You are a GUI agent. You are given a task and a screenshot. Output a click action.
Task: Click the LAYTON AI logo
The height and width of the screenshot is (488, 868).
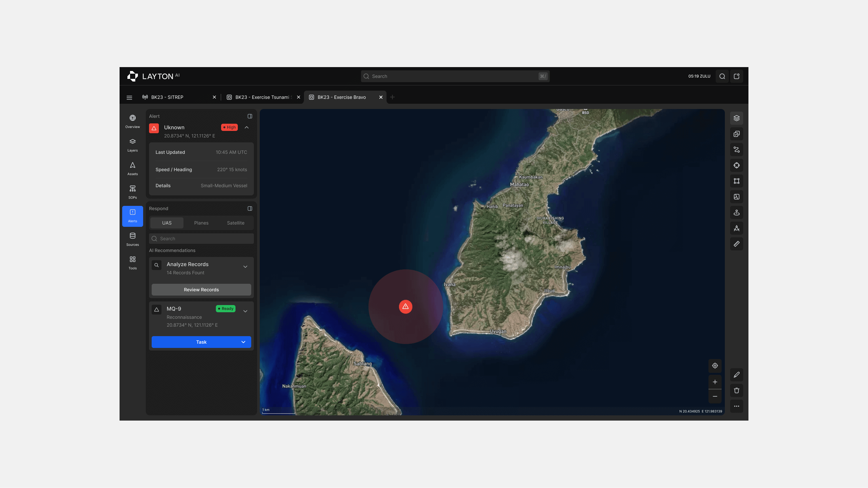click(x=153, y=77)
